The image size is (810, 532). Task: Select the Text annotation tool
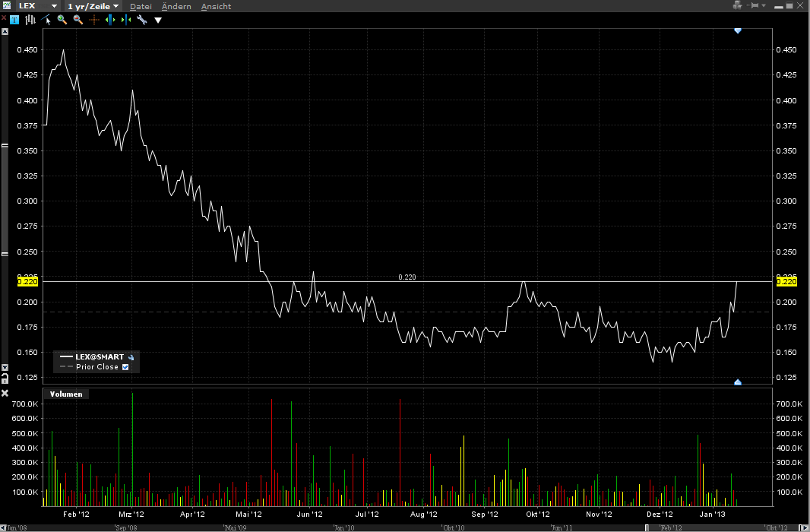[x=14, y=19]
